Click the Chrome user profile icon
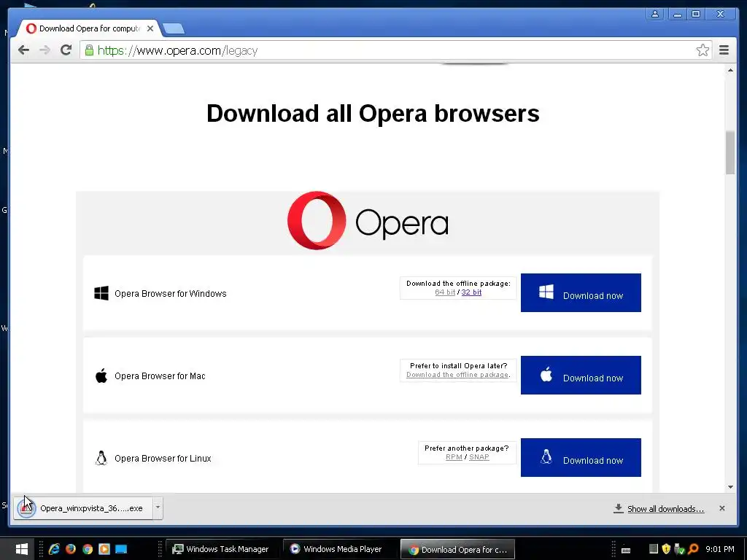 [655, 14]
